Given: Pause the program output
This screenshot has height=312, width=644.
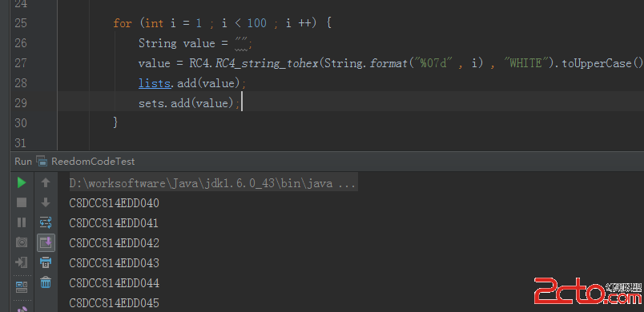Looking at the screenshot, I should click(22, 222).
